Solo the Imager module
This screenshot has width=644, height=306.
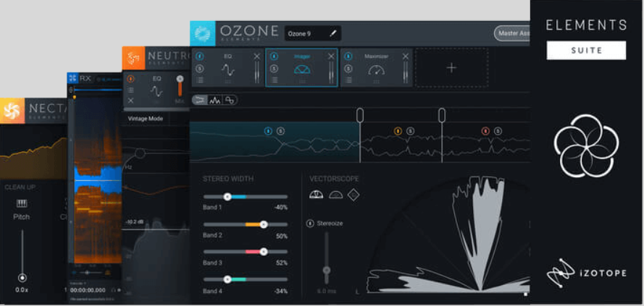click(274, 69)
